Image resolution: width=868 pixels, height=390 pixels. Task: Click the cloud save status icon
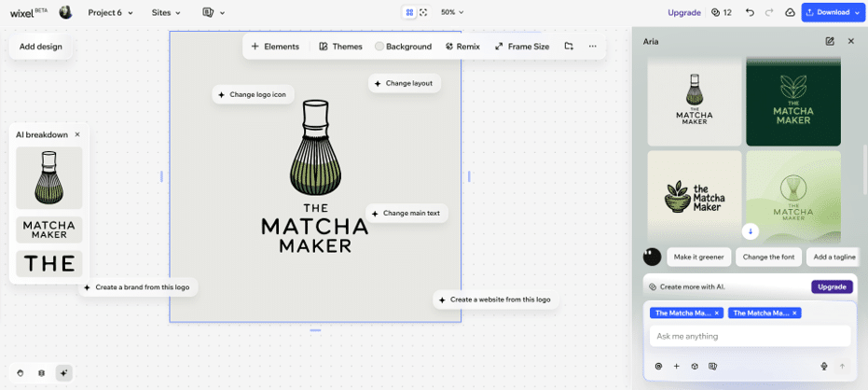(790, 13)
